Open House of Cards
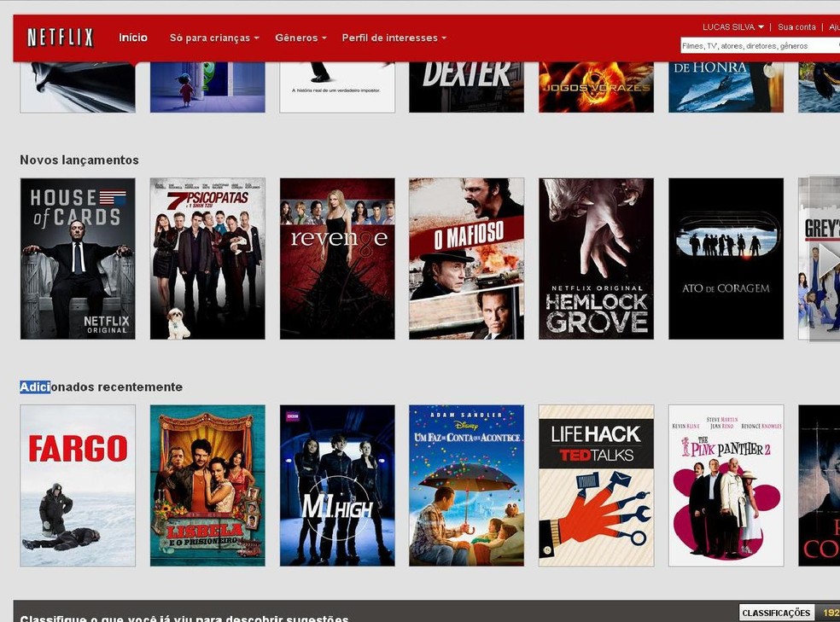The image size is (840, 622). click(x=77, y=259)
